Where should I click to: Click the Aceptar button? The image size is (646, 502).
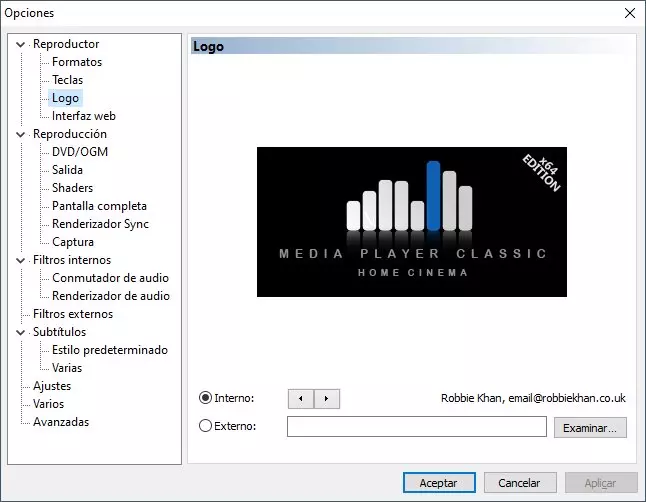439,483
